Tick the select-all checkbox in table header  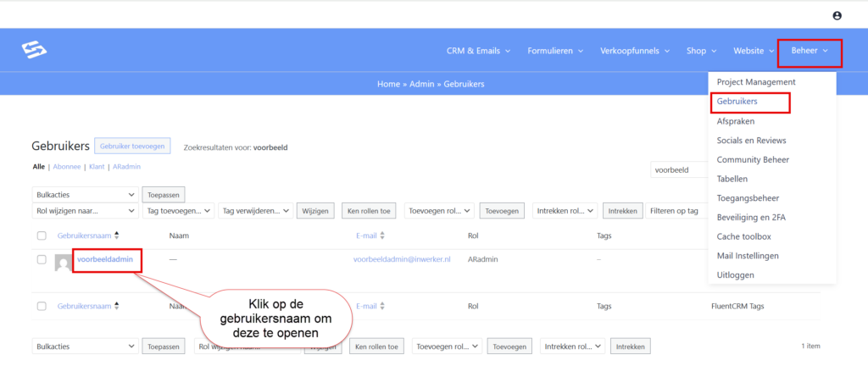[x=42, y=236]
